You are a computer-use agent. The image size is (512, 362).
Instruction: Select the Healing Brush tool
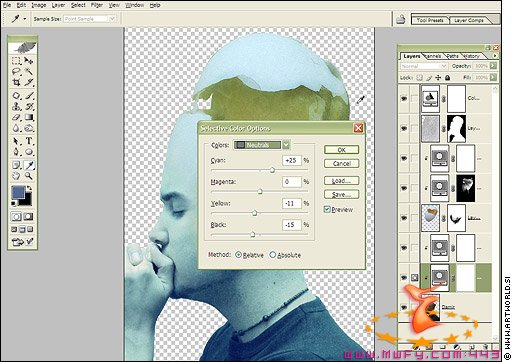tap(16, 96)
